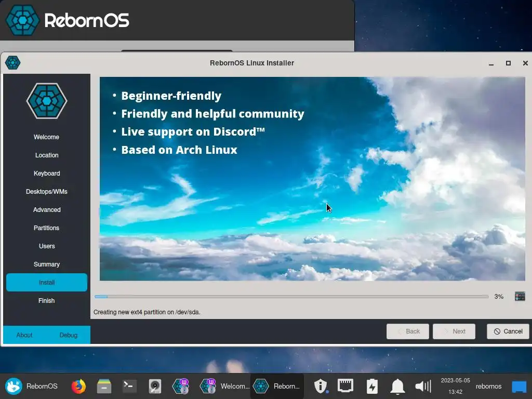Select the Welcome step in sidebar
532x399 pixels.
(x=46, y=137)
